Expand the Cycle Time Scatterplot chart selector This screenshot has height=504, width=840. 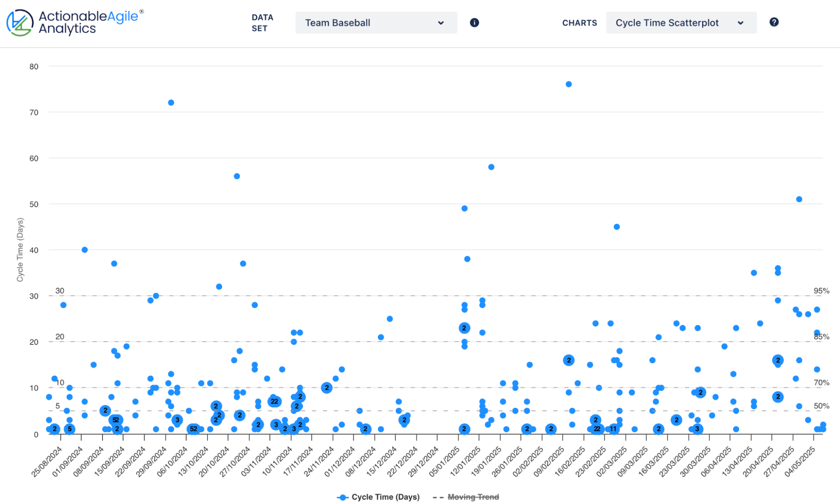681,23
